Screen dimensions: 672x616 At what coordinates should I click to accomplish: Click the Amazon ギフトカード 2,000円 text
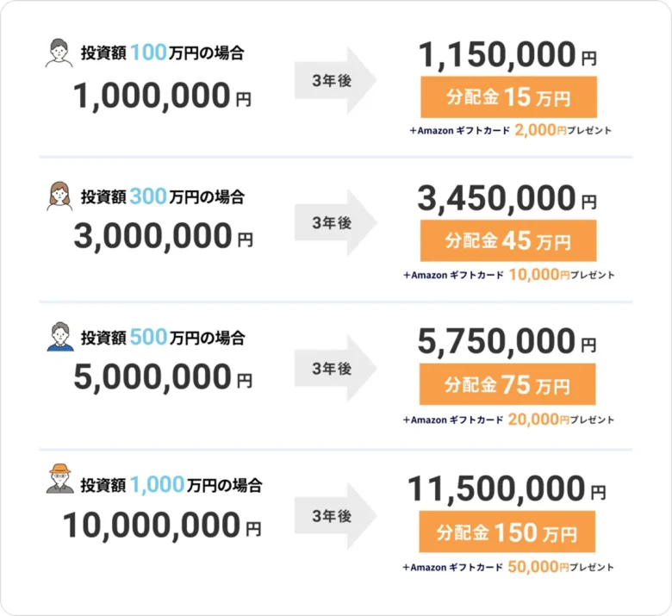[x=509, y=131]
